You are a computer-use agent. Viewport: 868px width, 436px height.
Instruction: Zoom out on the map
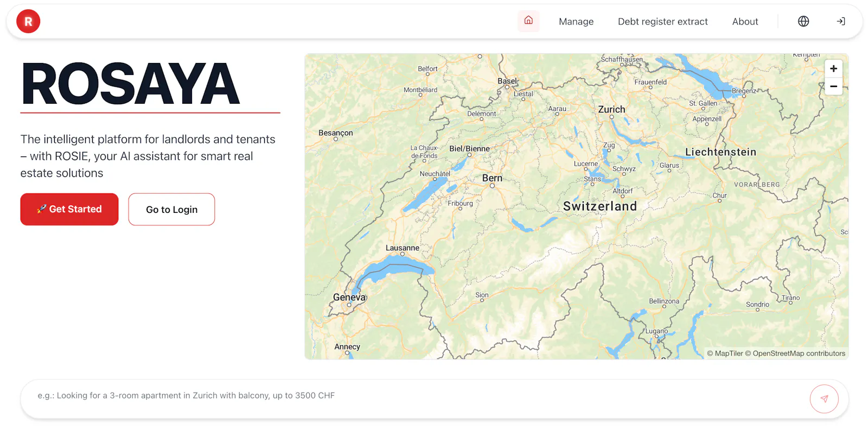tap(834, 86)
